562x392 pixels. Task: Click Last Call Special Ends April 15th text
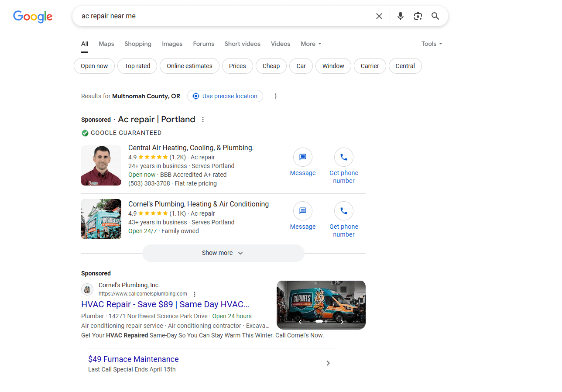point(132,369)
